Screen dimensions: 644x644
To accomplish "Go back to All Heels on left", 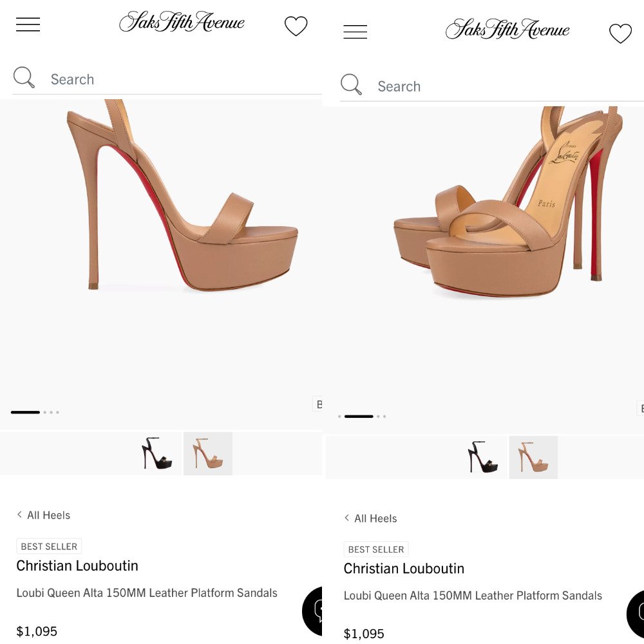I will pos(44,515).
